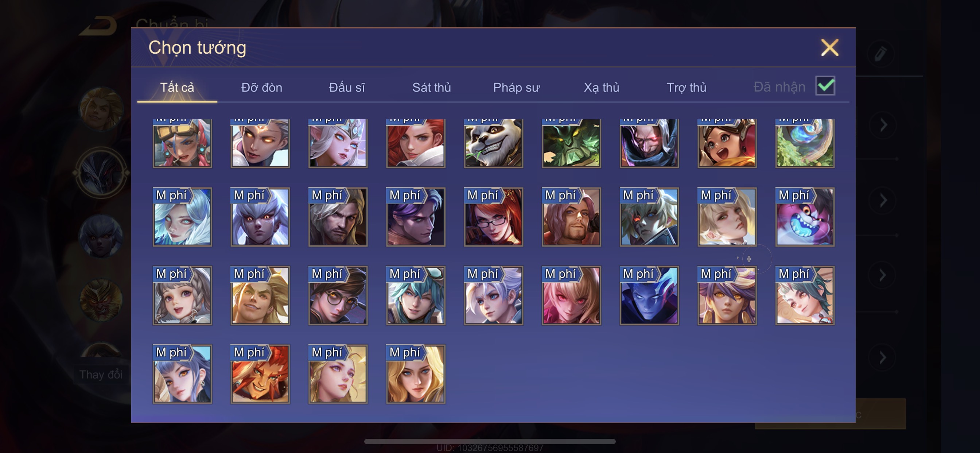980x453 pixels.
Task: Select the panda hero portrait
Action: click(493, 143)
